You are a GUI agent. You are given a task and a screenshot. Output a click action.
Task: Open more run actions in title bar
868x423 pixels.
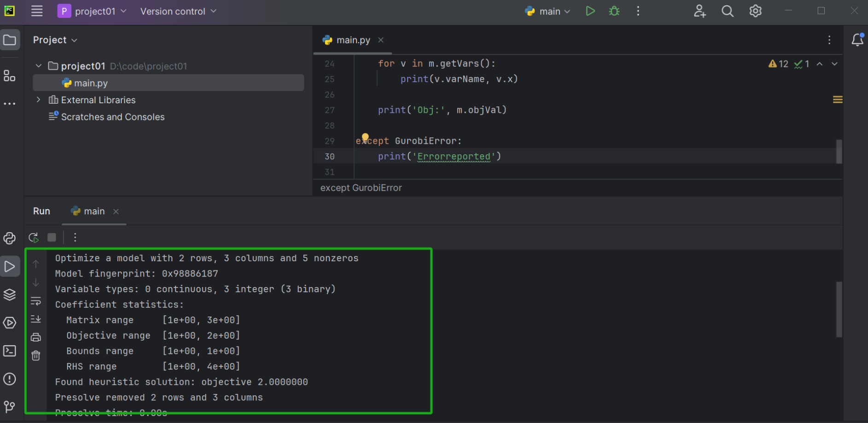click(x=638, y=11)
